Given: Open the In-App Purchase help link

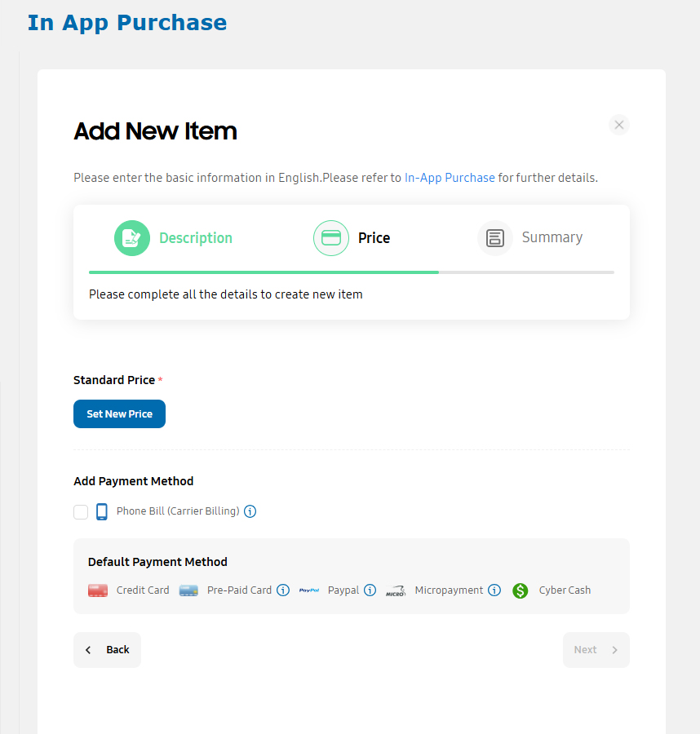Looking at the screenshot, I should [450, 178].
